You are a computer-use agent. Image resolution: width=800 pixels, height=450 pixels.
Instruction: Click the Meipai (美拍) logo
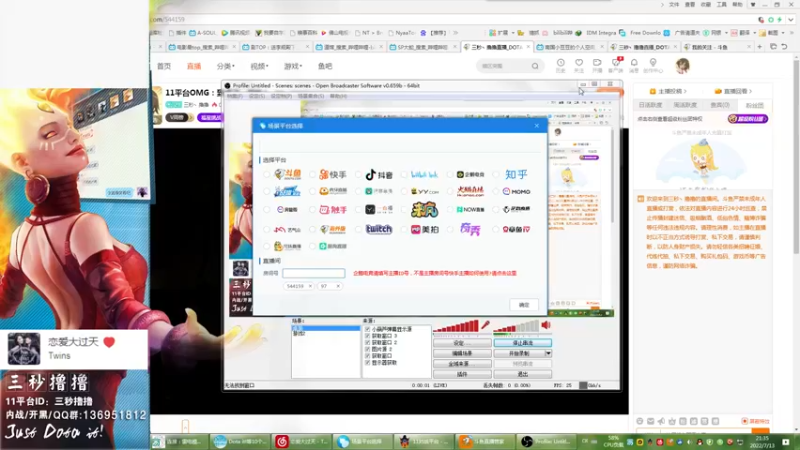[x=424, y=230]
